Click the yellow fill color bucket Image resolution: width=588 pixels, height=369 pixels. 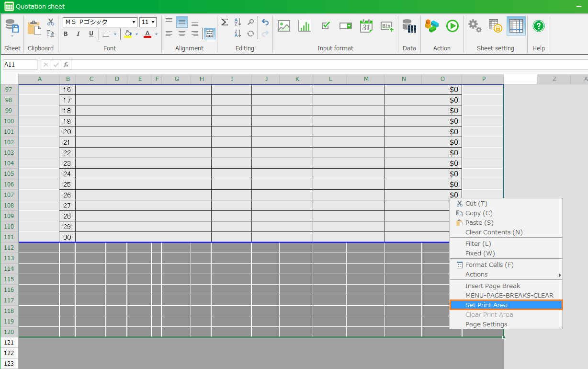click(128, 34)
